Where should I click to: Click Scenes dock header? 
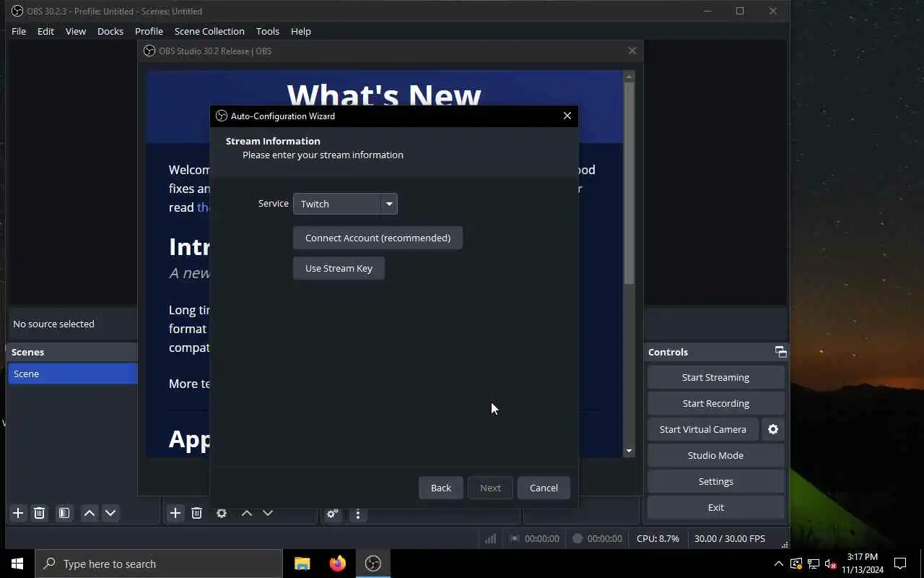pos(72,352)
